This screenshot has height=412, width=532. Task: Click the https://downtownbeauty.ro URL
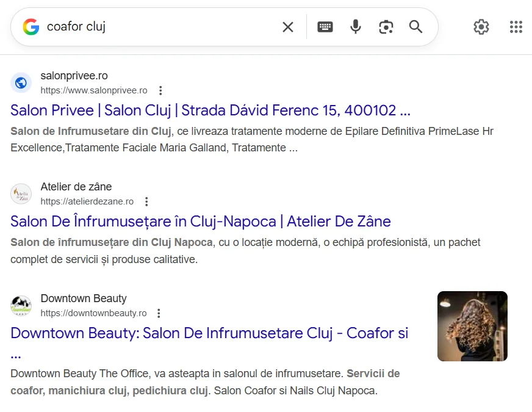pos(93,313)
